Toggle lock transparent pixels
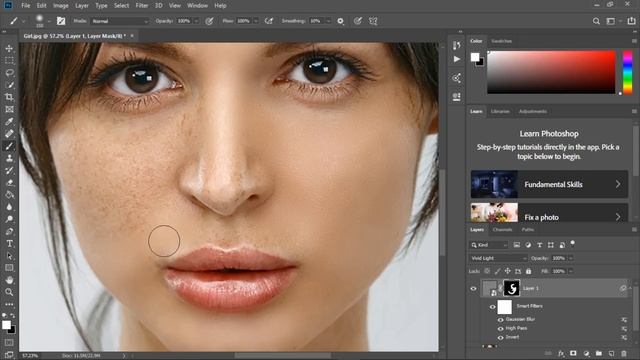This screenshot has width=640, height=360. [487, 271]
